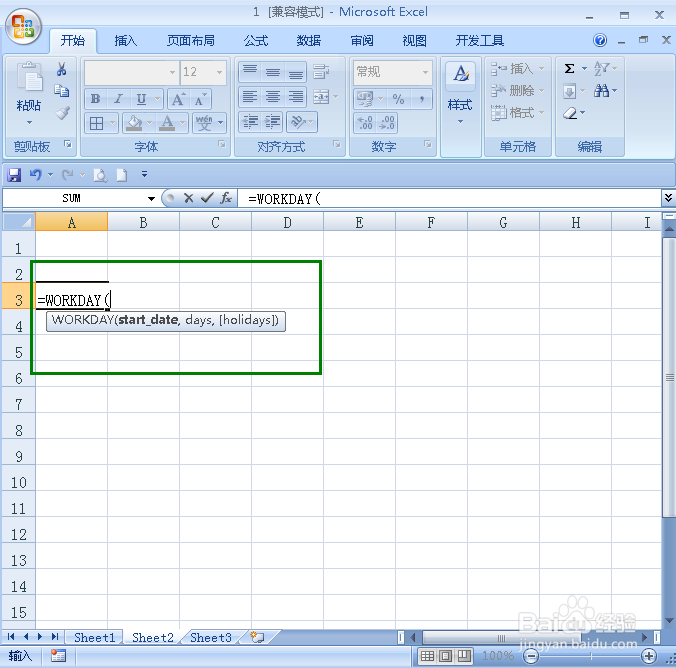Align text left
This screenshot has width=676, height=668.
coord(250,97)
